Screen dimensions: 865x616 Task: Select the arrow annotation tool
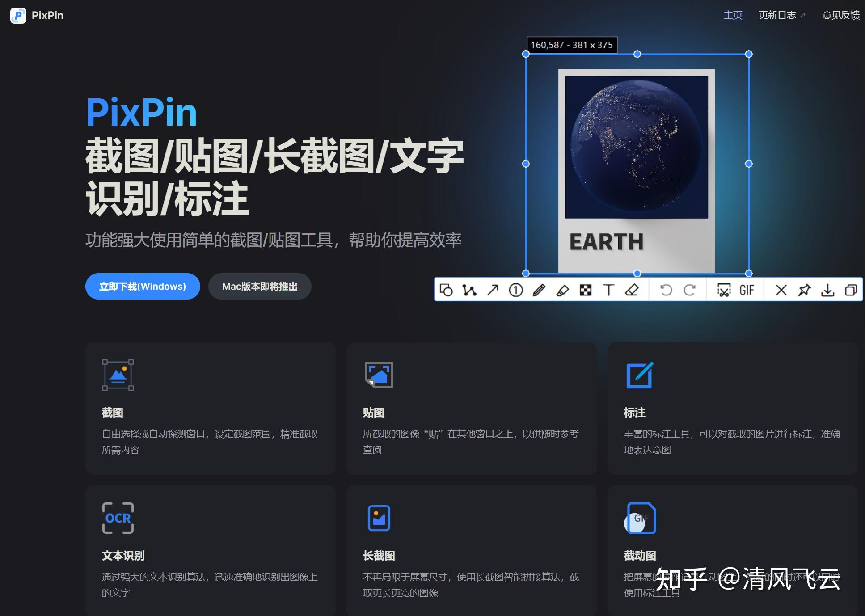(492, 290)
